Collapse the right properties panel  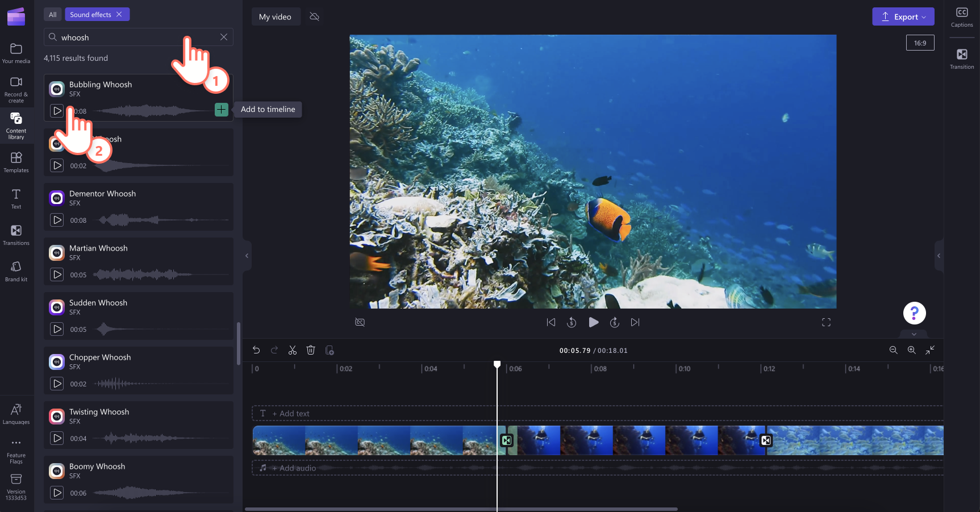pyautogui.click(x=939, y=256)
